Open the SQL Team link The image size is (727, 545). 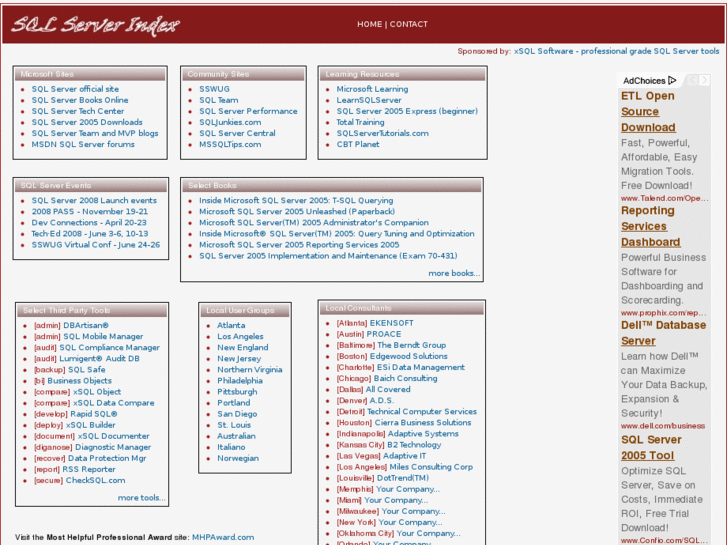coord(219,100)
